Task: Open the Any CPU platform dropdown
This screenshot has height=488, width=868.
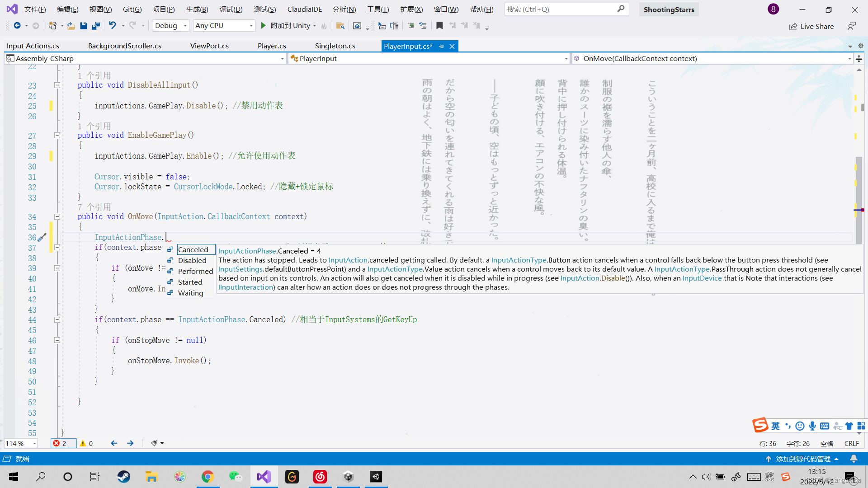Action: pos(251,26)
